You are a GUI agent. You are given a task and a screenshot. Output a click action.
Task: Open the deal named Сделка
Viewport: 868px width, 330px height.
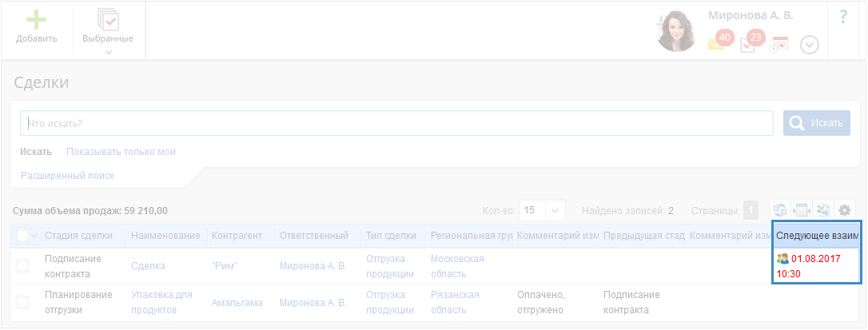coord(148,266)
